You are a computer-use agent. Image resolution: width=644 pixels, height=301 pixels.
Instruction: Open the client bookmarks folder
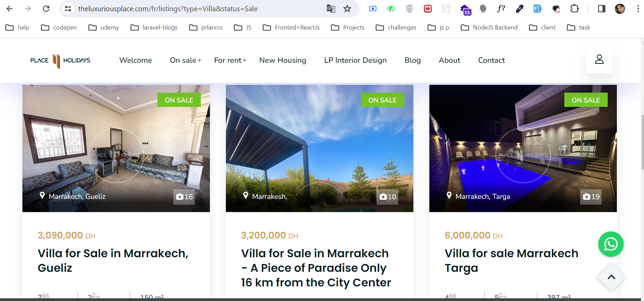[542, 27]
